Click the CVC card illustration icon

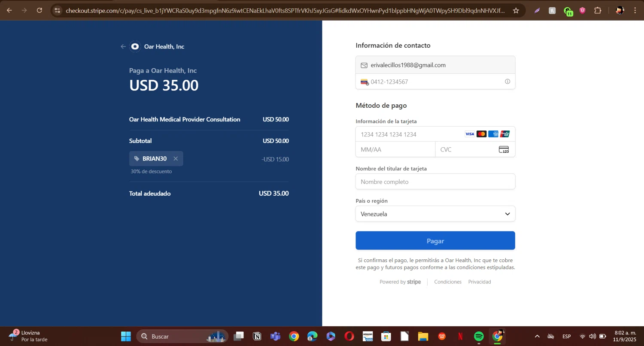point(504,149)
